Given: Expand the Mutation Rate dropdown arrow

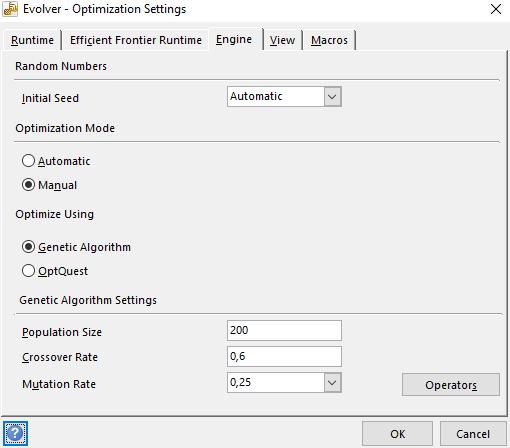Looking at the screenshot, I should pos(332,382).
